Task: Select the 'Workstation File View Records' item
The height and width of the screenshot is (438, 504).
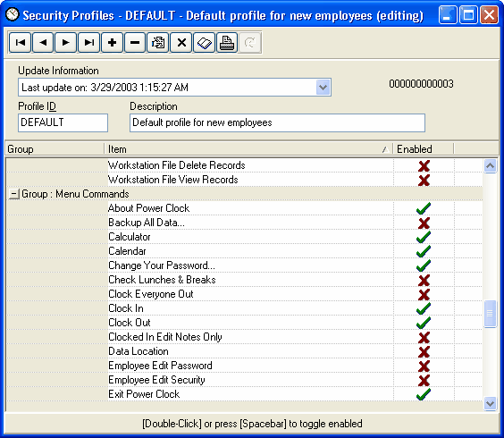Action: point(173,180)
